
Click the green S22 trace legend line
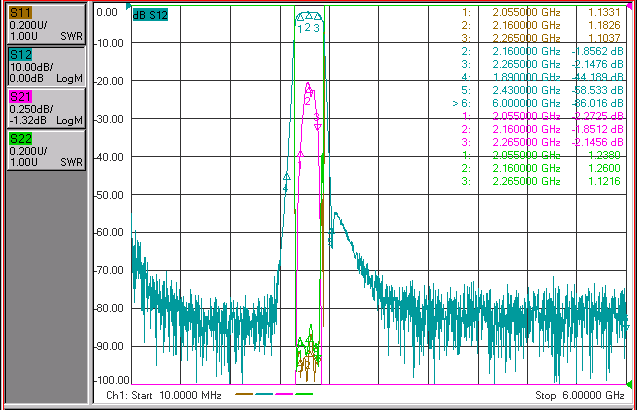point(304,394)
